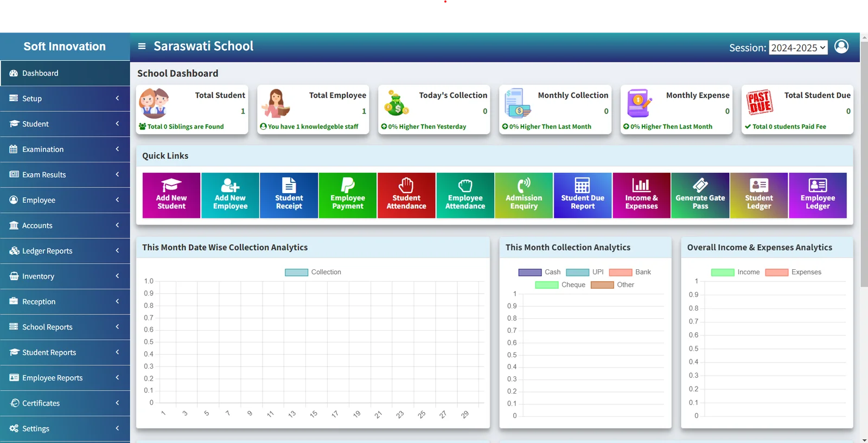Open the Settings menu item

click(x=65, y=428)
